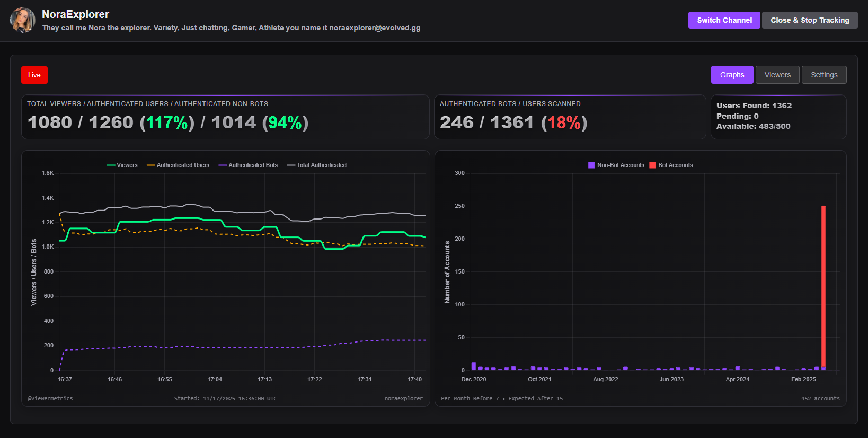Viewport: 868px width, 438px height.
Task: Click the 117% authenticated percentage
Action: pyautogui.click(x=167, y=122)
